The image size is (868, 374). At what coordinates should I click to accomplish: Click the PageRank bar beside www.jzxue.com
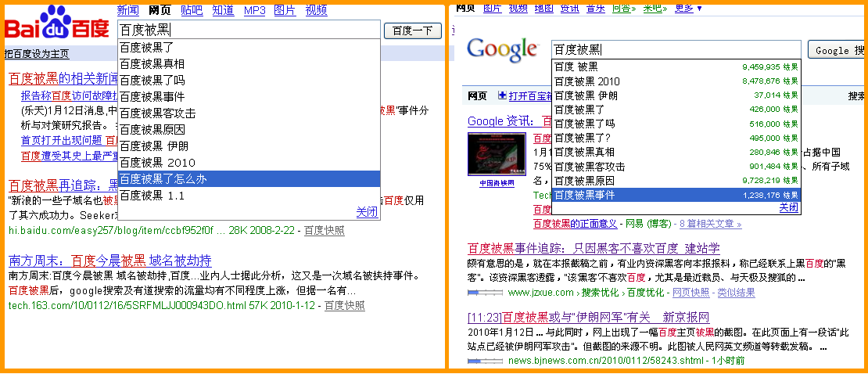click(x=486, y=293)
